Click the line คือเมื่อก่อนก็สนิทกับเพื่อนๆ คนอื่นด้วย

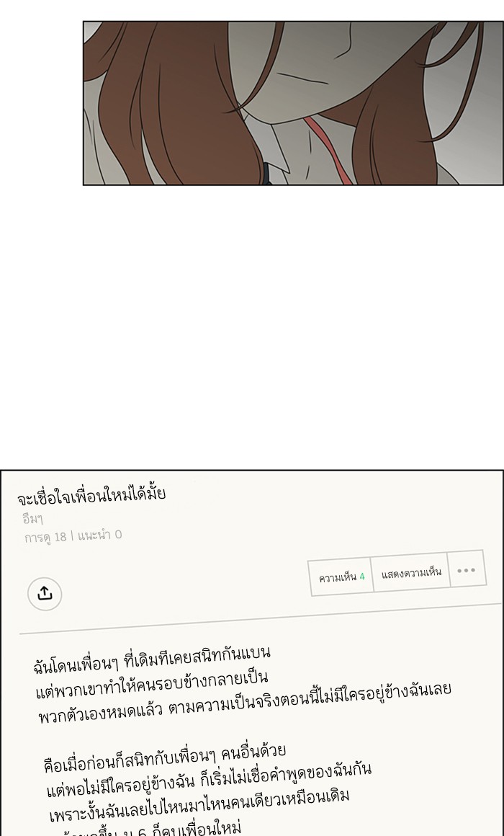coord(165,758)
